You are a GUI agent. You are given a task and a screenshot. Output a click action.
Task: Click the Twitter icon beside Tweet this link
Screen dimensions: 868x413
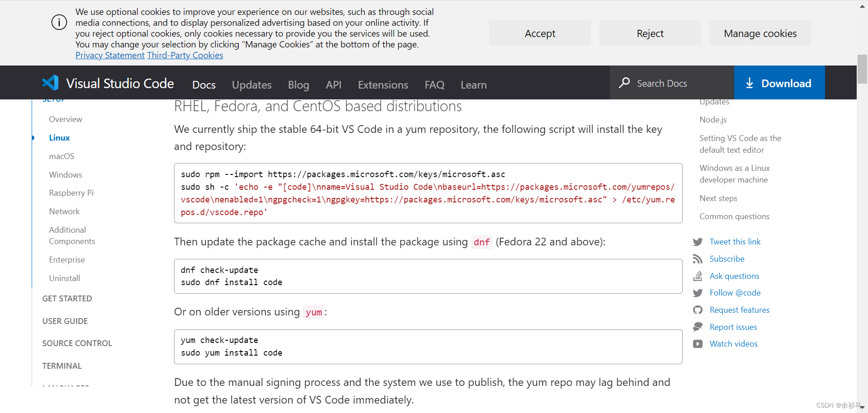point(698,242)
